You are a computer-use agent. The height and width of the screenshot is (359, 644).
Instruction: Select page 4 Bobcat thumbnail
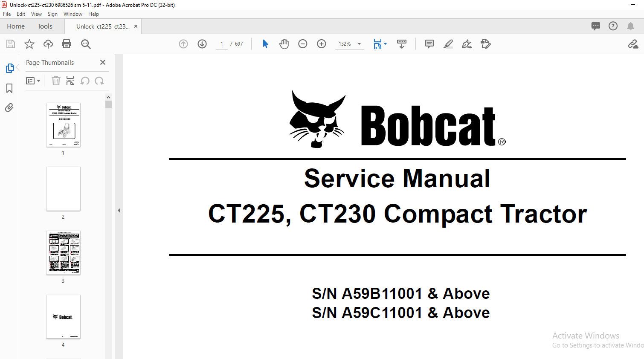(63, 317)
